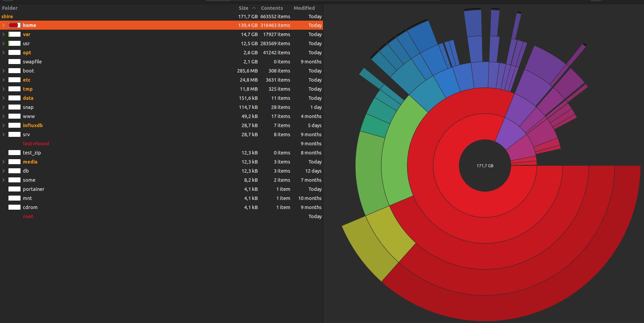Sort by the Contents column header
This screenshot has width=644, height=323.
pos(272,8)
